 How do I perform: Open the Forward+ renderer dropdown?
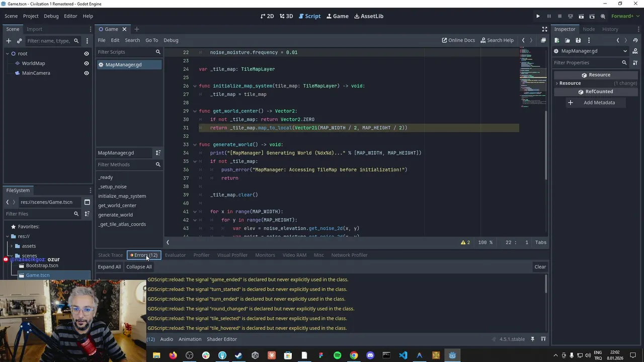(625, 16)
